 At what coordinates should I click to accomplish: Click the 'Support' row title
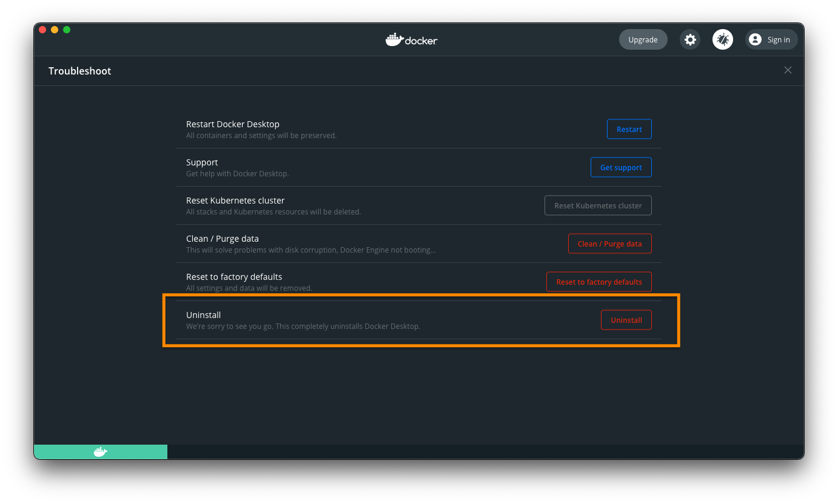point(202,162)
